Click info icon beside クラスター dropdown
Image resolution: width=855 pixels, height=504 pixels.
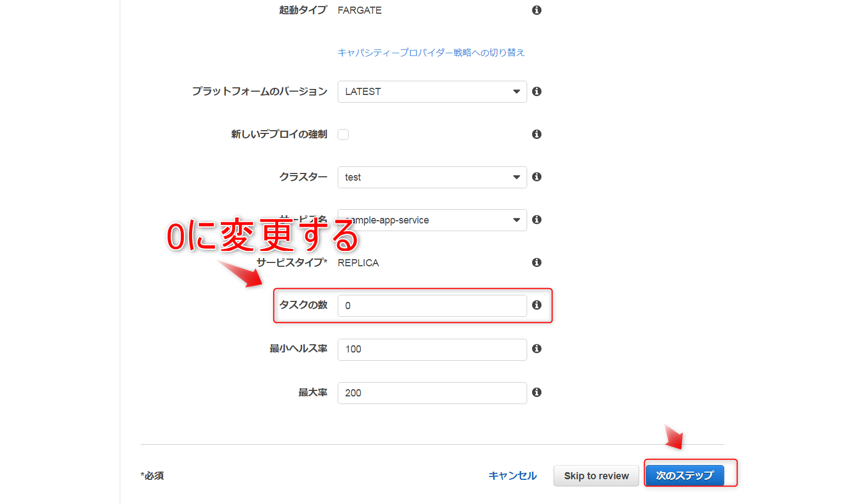pos(537,177)
